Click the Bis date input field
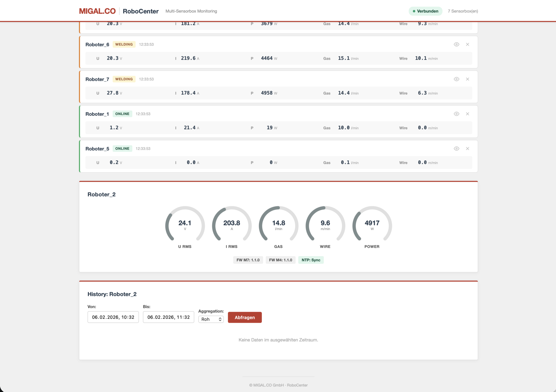556x392 pixels. point(168,317)
